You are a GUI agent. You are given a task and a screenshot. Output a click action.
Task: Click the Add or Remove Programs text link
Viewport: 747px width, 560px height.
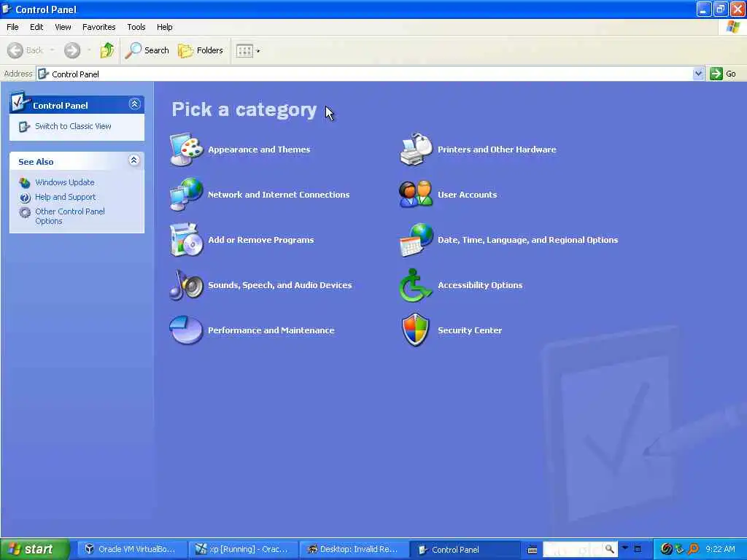pos(261,240)
